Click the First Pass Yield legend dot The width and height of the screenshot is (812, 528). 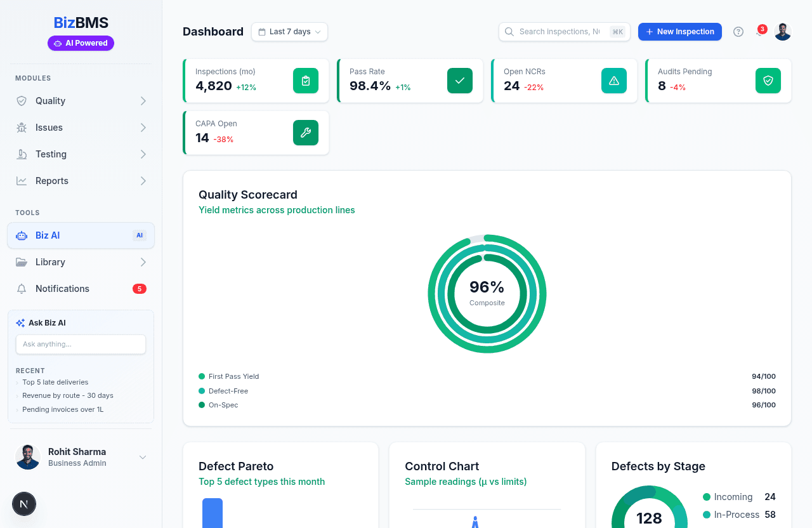(x=202, y=376)
